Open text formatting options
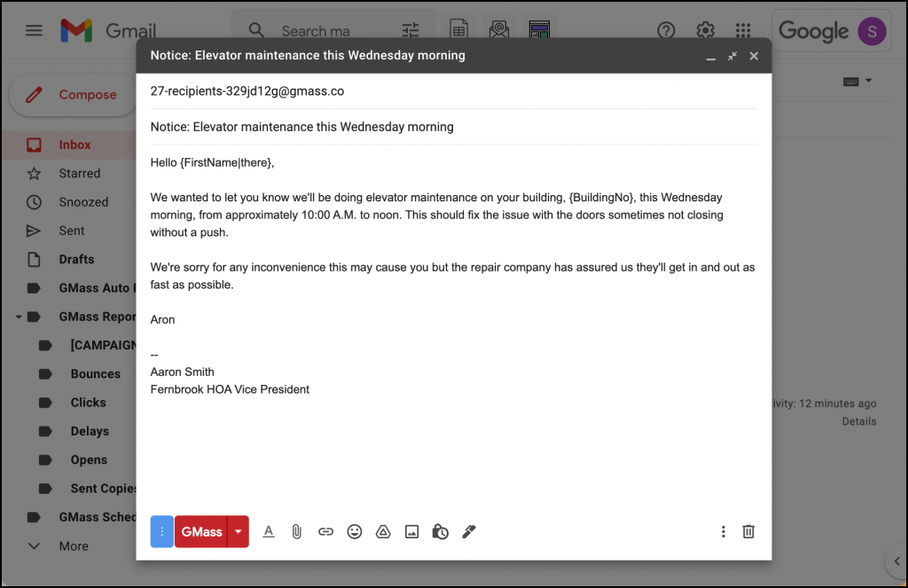The width and height of the screenshot is (908, 588). [x=269, y=531]
